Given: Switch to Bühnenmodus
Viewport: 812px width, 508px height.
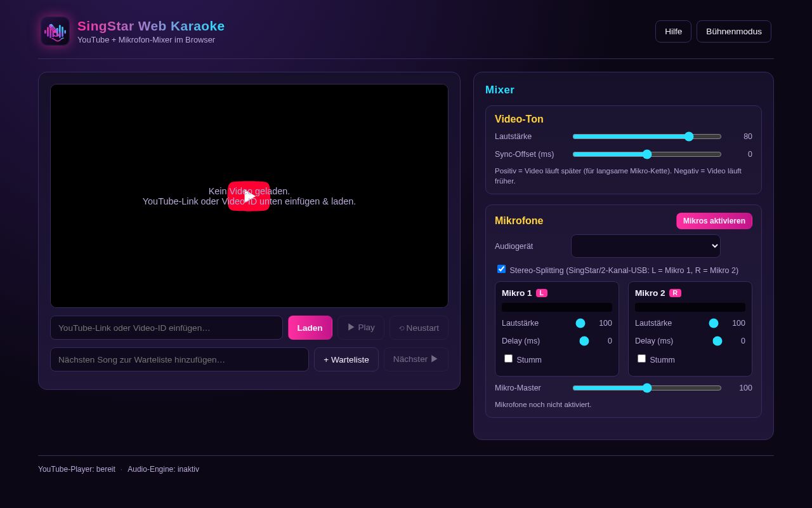Looking at the screenshot, I should 734,32.
